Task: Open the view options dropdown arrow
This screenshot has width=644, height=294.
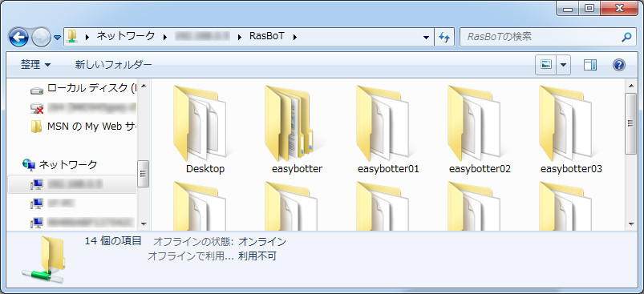Action: click(x=564, y=65)
